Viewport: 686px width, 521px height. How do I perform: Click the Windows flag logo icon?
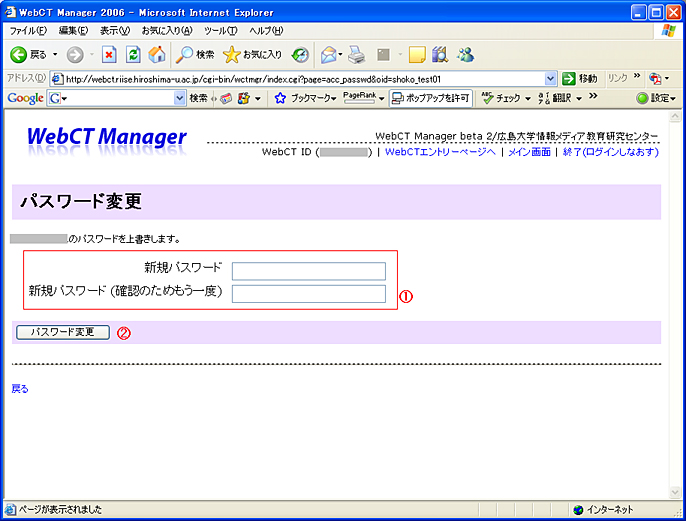click(668, 31)
